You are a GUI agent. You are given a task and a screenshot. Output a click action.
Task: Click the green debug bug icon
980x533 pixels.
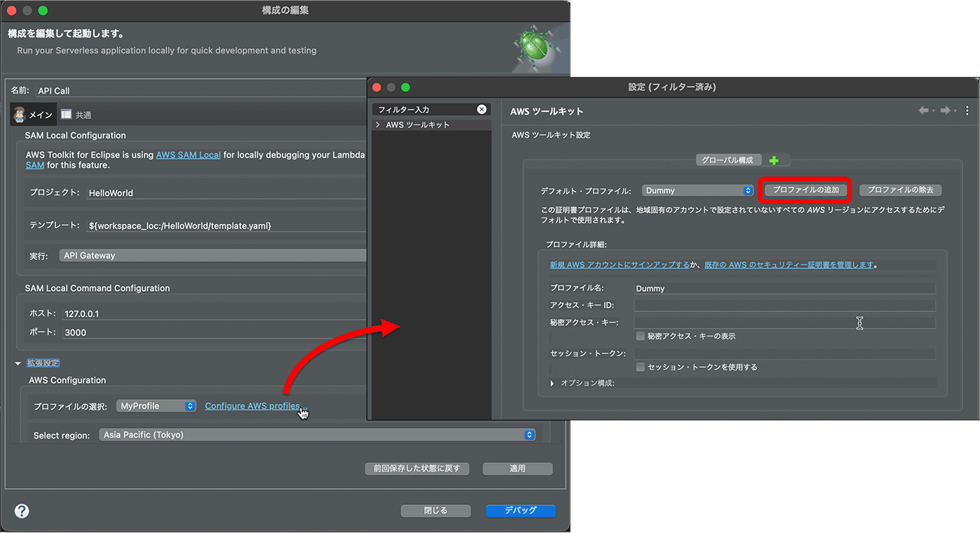pos(536,47)
